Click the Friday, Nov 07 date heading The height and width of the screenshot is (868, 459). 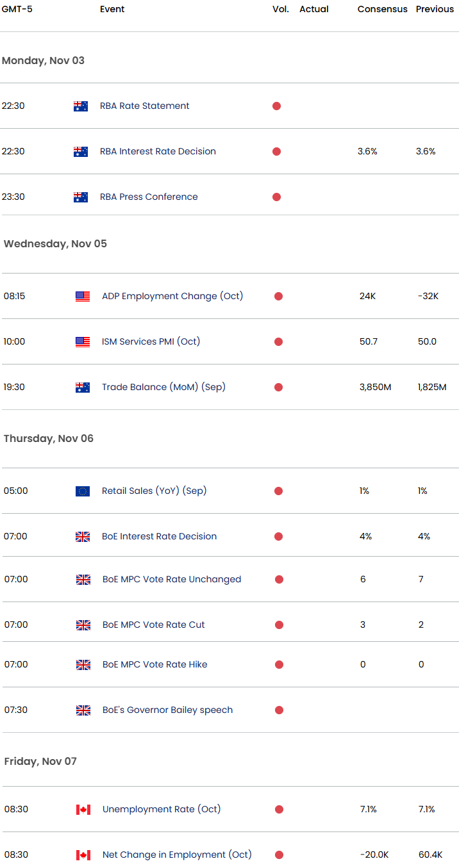coord(40,762)
